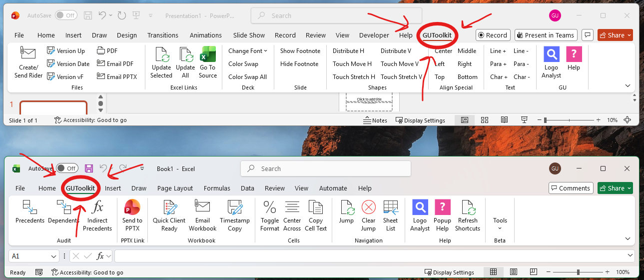Image resolution: width=644 pixels, height=280 pixels.
Task: Click Email PDF in PowerPoint ribbon
Action: point(115,63)
